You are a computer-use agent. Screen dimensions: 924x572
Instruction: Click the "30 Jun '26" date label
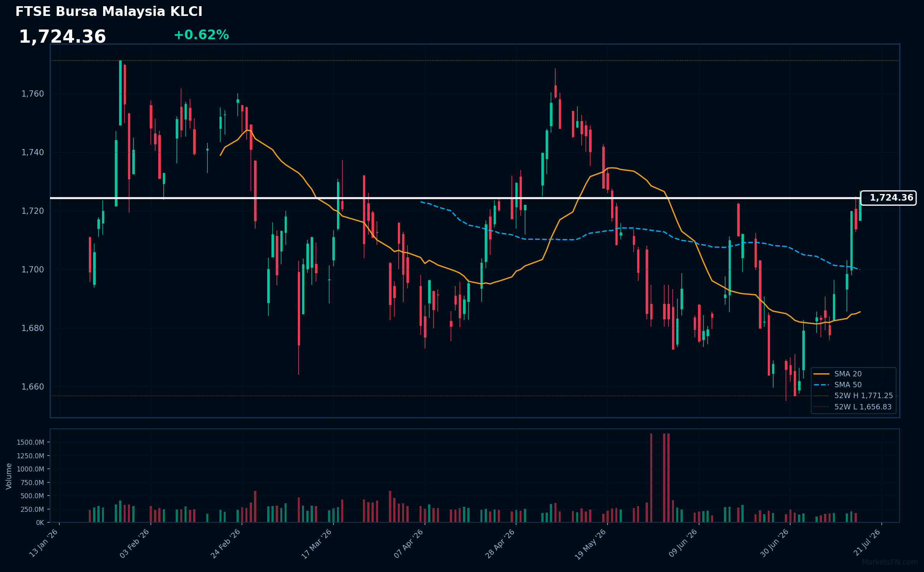(774, 543)
